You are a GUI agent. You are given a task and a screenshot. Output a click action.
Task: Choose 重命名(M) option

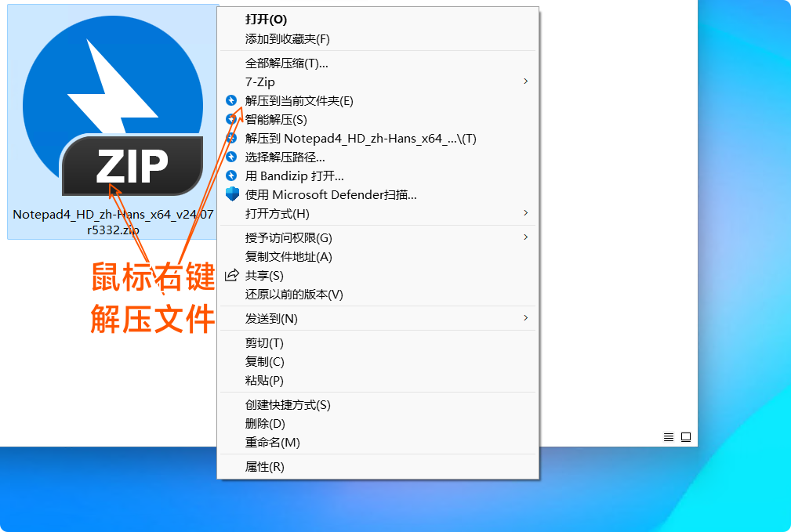[378, 442]
